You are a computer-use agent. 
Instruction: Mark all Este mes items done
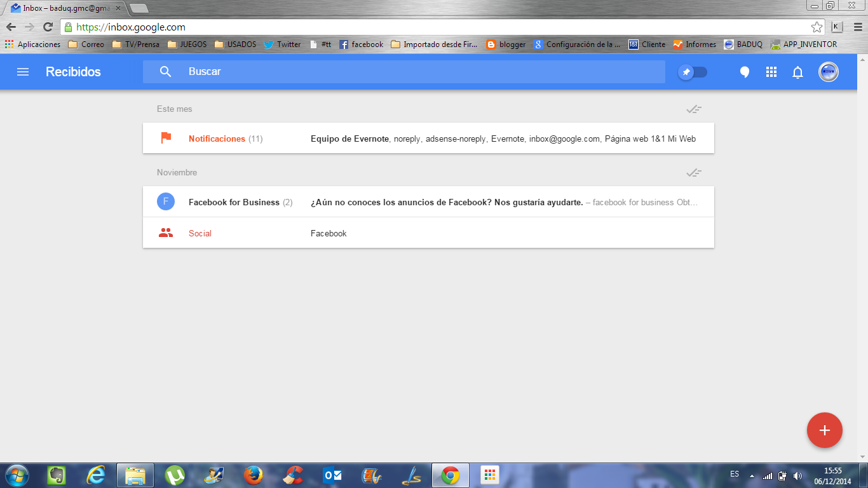693,109
